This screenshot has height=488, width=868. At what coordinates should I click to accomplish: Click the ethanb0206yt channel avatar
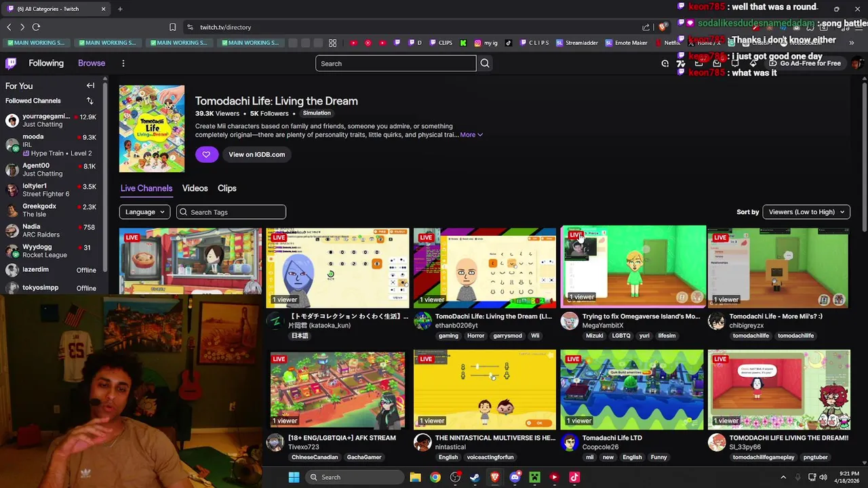tap(422, 321)
